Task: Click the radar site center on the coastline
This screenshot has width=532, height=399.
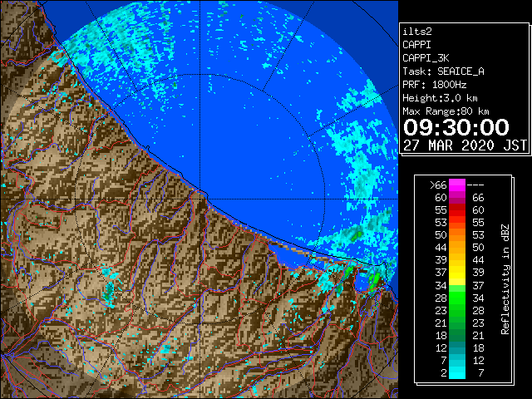Action: pyautogui.click(x=200, y=199)
